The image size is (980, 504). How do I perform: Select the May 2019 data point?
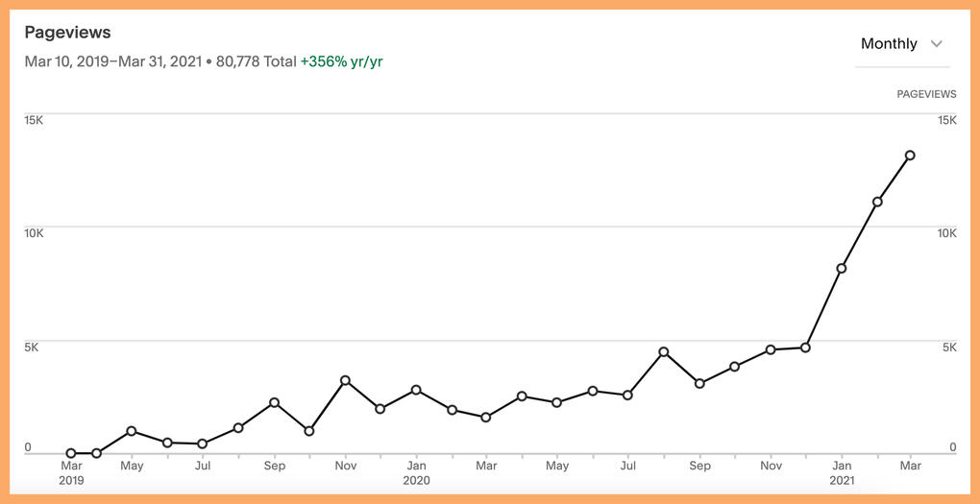pos(132,431)
